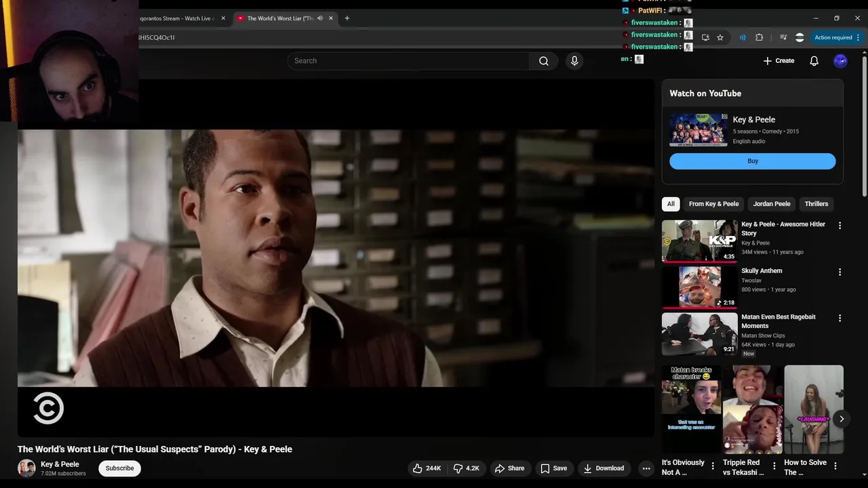
Task: Show next shorts with right arrow
Action: 842,419
